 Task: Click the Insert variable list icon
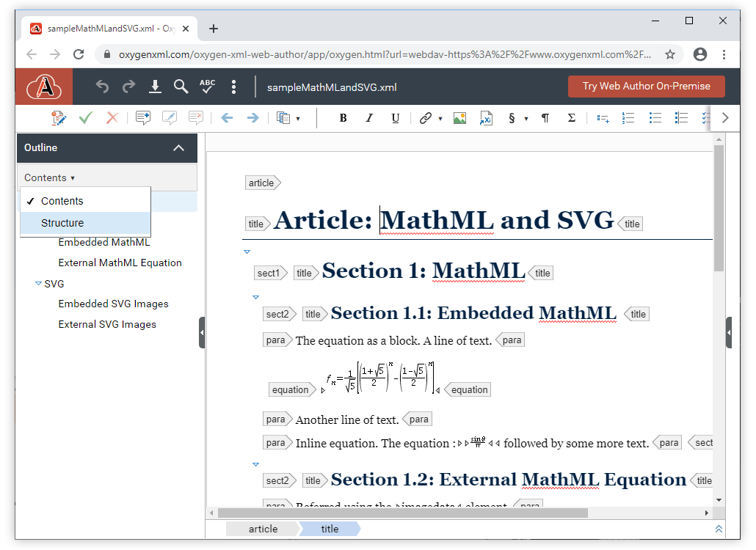681,118
